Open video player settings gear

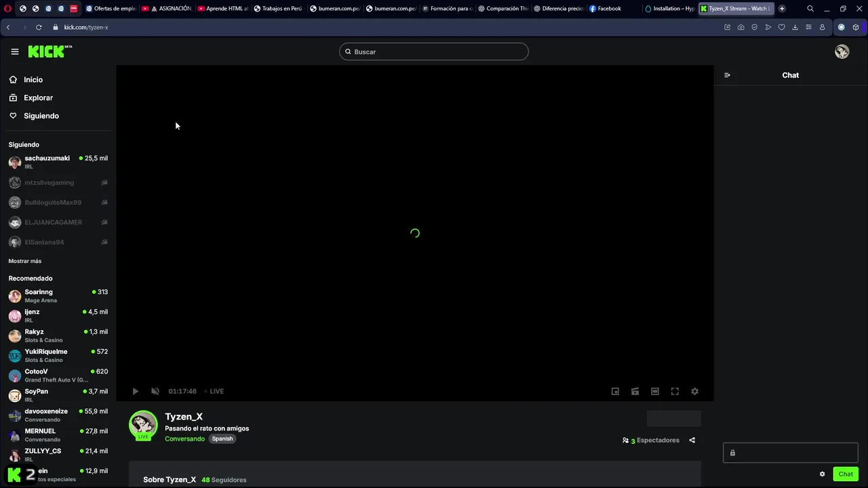694,391
